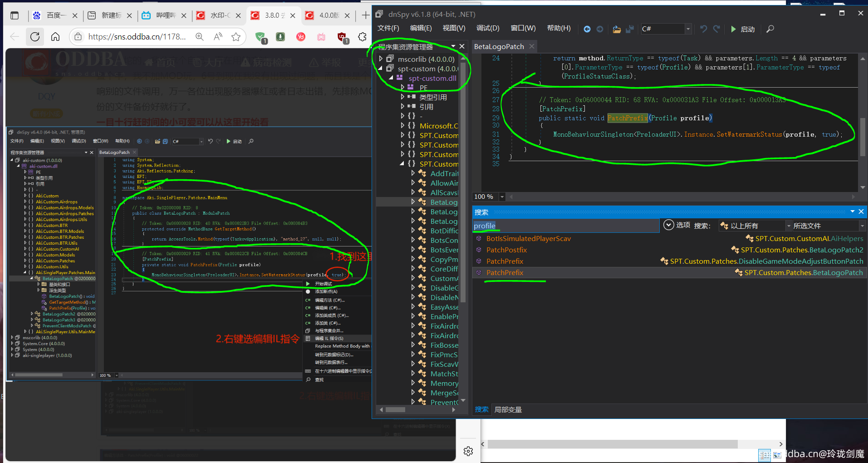
Task: Open the 视图(V) menu in dnSpy
Action: click(x=454, y=28)
